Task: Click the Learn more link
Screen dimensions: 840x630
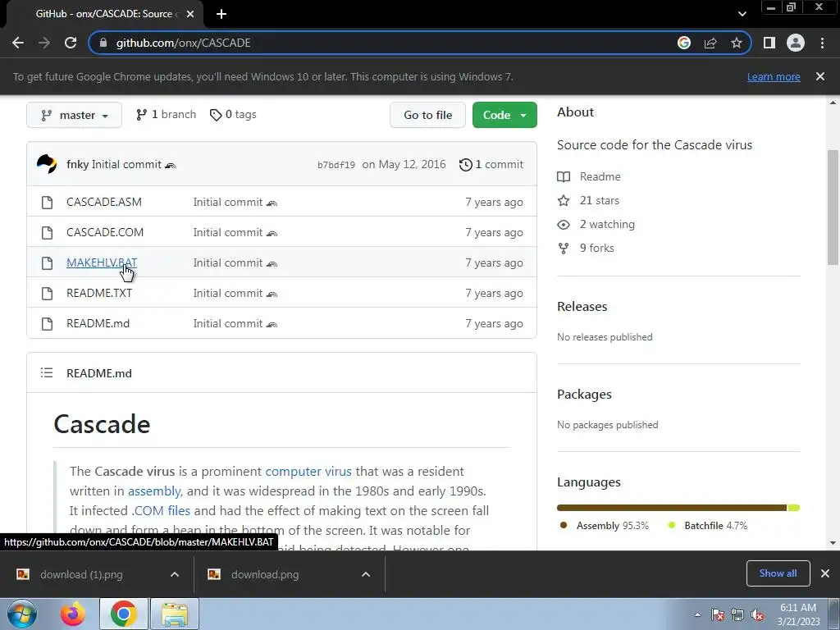Action: 774,76
